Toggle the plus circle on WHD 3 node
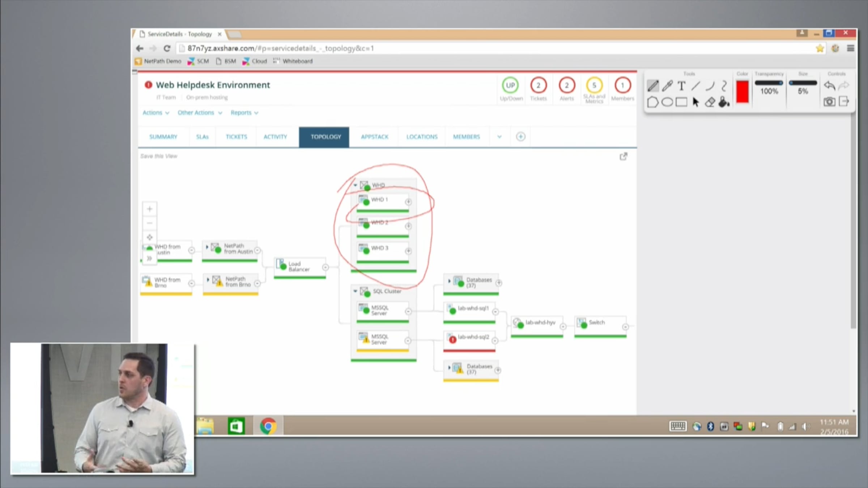868x488 pixels. 408,251
